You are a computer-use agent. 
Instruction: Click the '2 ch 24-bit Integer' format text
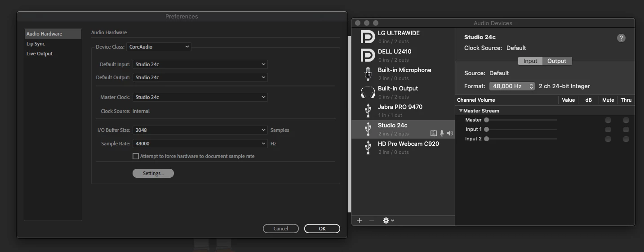[x=564, y=86]
